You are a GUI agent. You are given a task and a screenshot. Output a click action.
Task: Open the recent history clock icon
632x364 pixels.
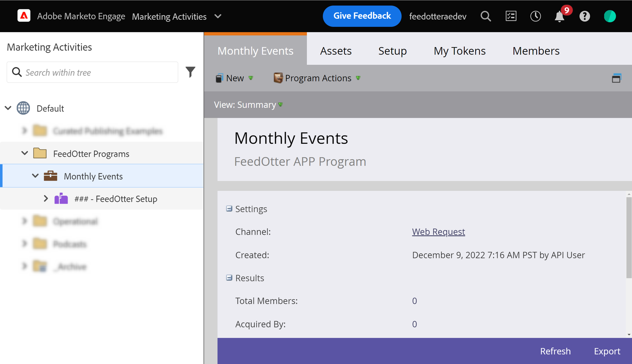coord(535,16)
